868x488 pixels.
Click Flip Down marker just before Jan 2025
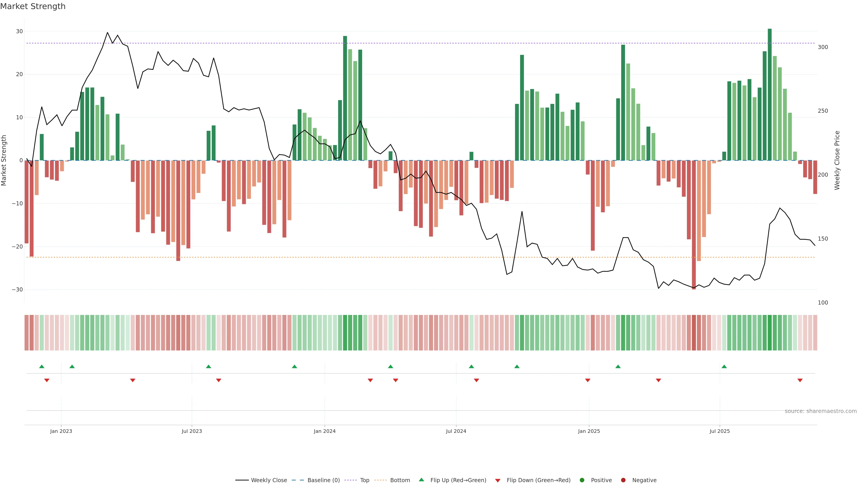click(588, 380)
